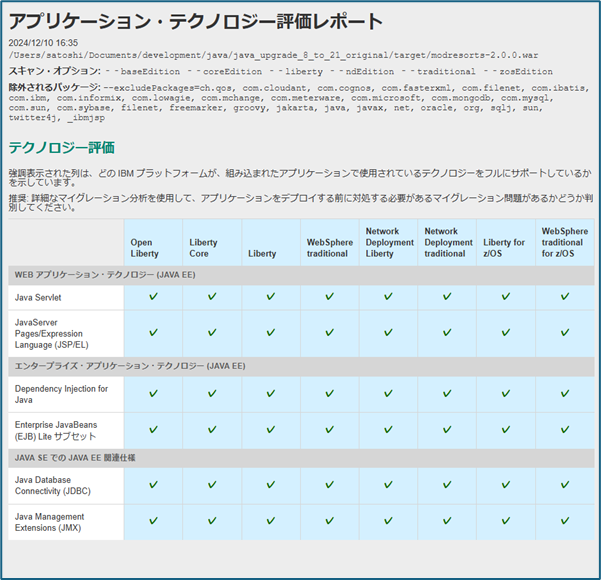601x580 pixels.
Task: Click the Dependency Injection for Java row label
Action: 61,394
